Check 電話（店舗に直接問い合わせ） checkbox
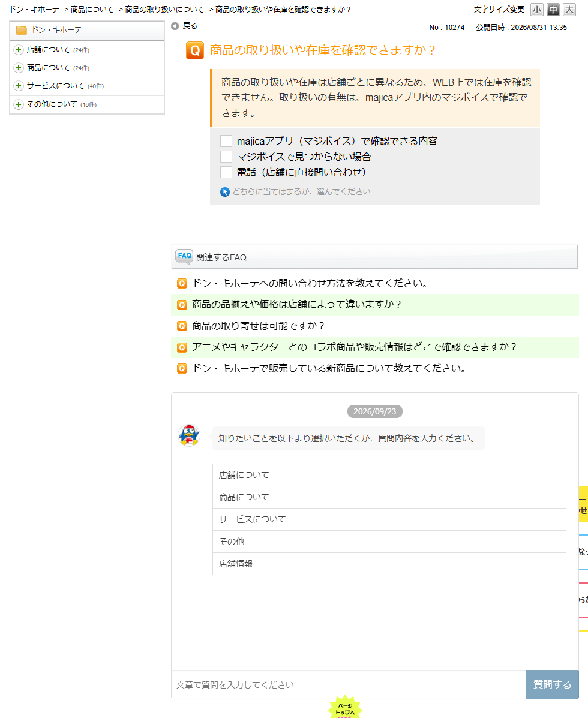Screen dimensions: 588x718 point(226,172)
